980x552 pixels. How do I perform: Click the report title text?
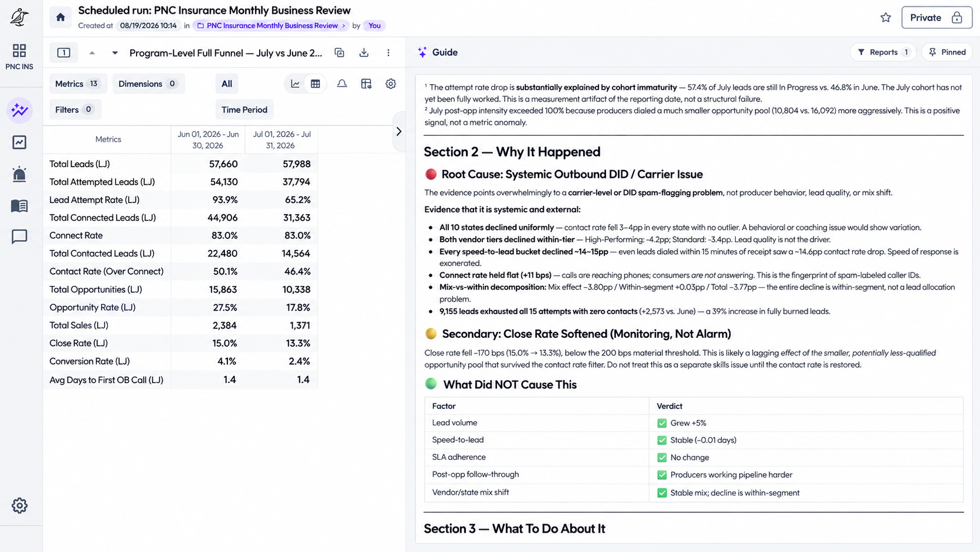pyautogui.click(x=214, y=11)
